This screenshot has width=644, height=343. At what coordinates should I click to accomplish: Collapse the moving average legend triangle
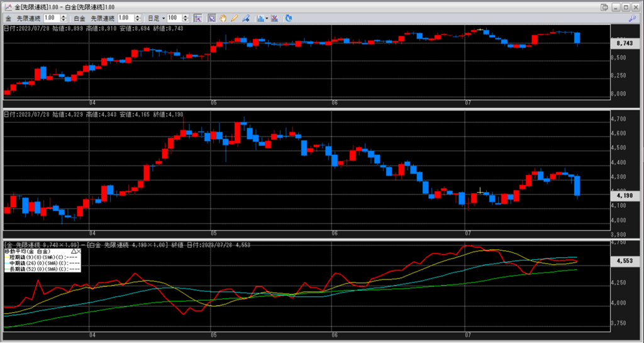point(74,251)
